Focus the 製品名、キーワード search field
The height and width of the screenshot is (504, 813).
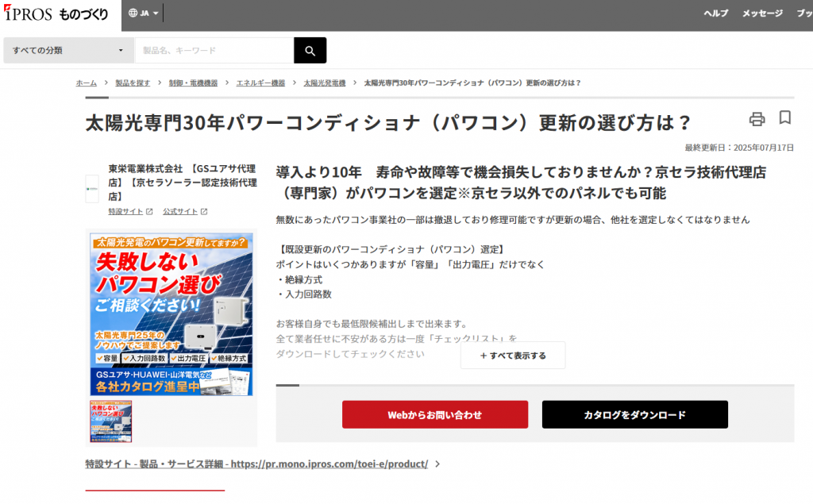214,50
